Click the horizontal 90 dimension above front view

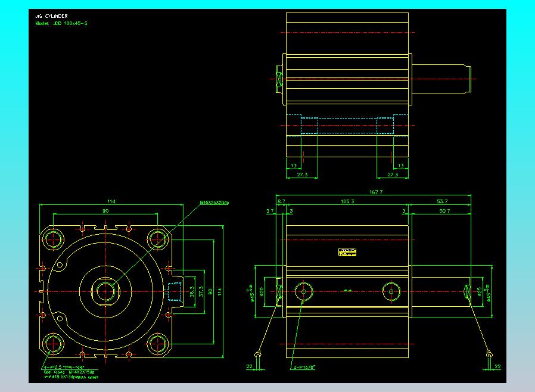pos(105,210)
